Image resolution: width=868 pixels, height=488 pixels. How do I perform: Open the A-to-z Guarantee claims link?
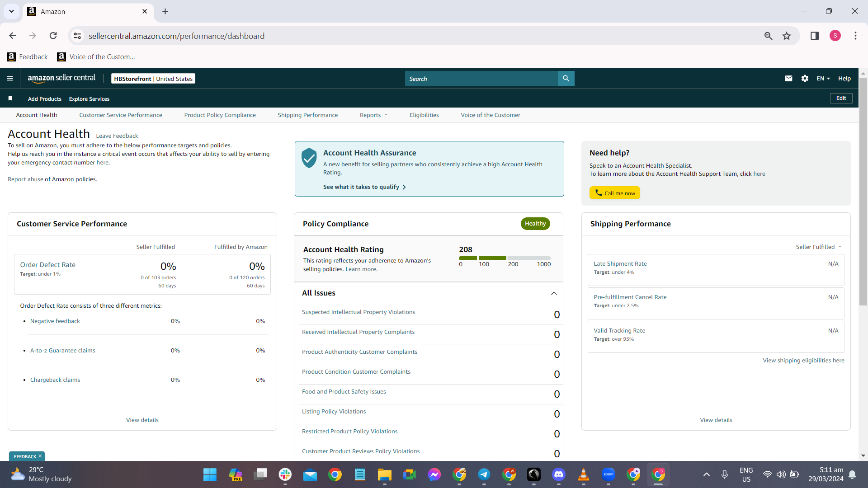[63, 351]
